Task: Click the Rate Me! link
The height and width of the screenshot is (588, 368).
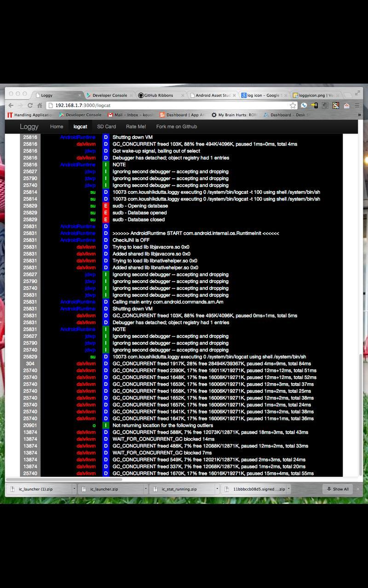Action: click(x=136, y=126)
